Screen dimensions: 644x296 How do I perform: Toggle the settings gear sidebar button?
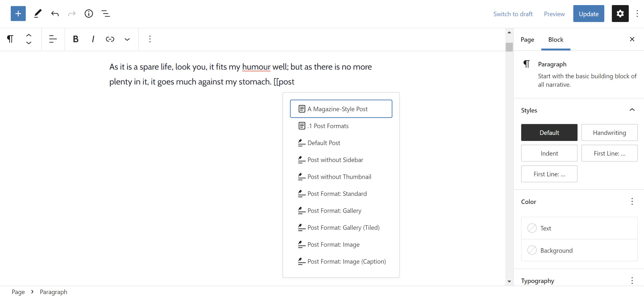pos(620,13)
